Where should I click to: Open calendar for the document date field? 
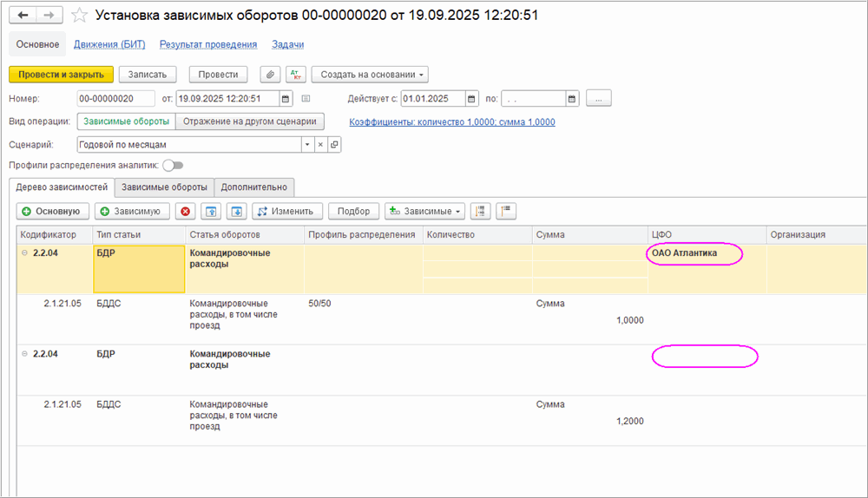287,98
